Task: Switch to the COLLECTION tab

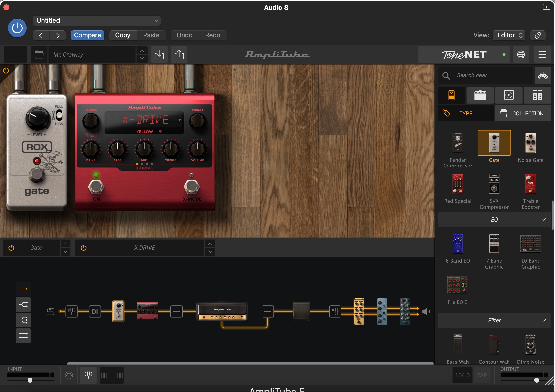Action: (523, 113)
